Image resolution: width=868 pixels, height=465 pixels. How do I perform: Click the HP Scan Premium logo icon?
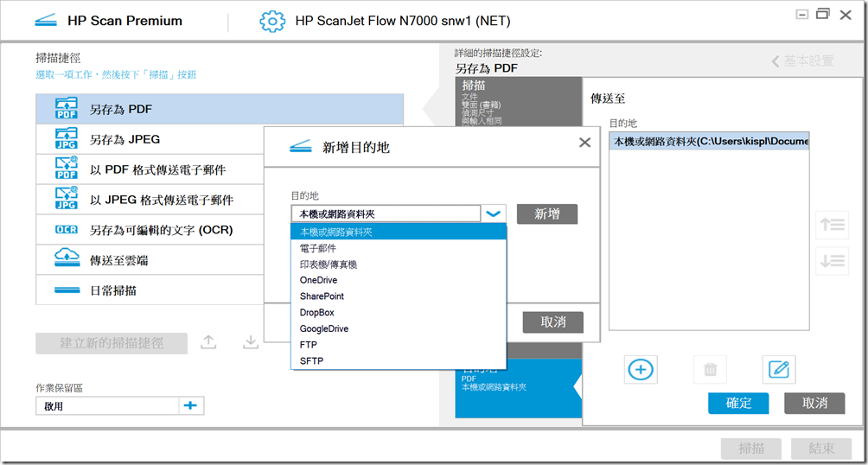click(46, 21)
